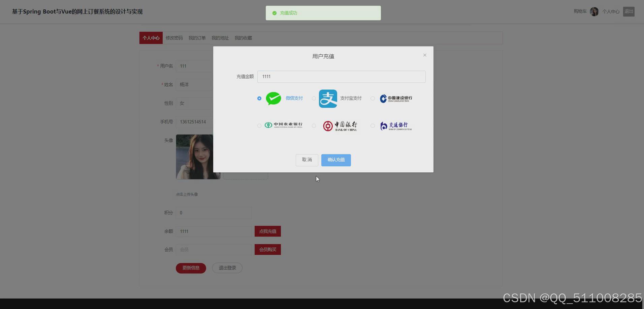Click the 积分 input field
This screenshot has height=309, width=644.
click(214, 213)
